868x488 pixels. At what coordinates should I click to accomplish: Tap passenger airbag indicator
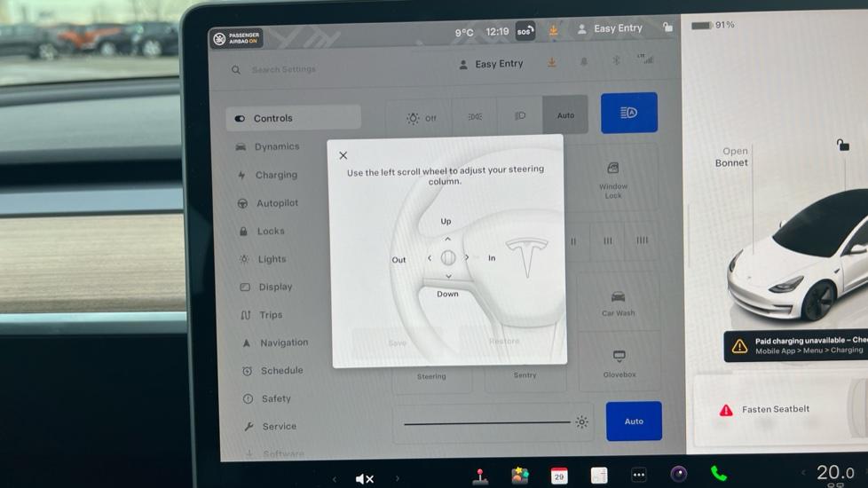tap(236, 38)
